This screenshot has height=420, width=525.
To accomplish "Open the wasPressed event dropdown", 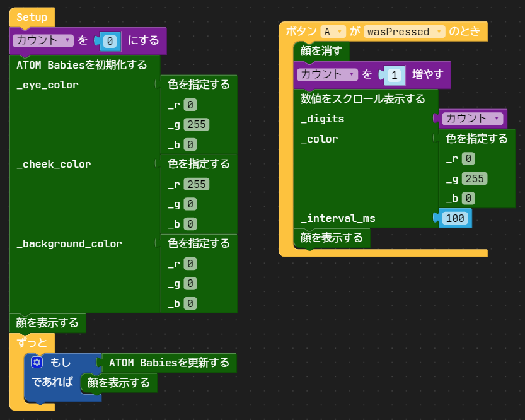I will point(404,32).
